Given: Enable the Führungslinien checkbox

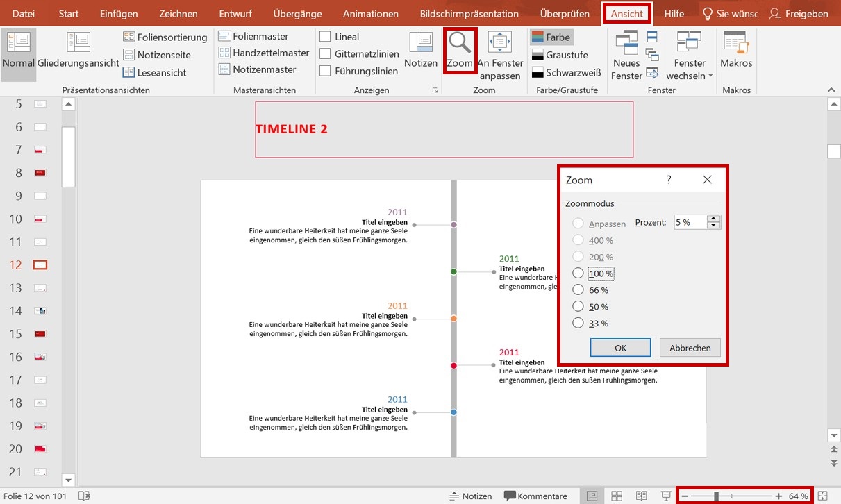Looking at the screenshot, I should click(x=325, y=71).
